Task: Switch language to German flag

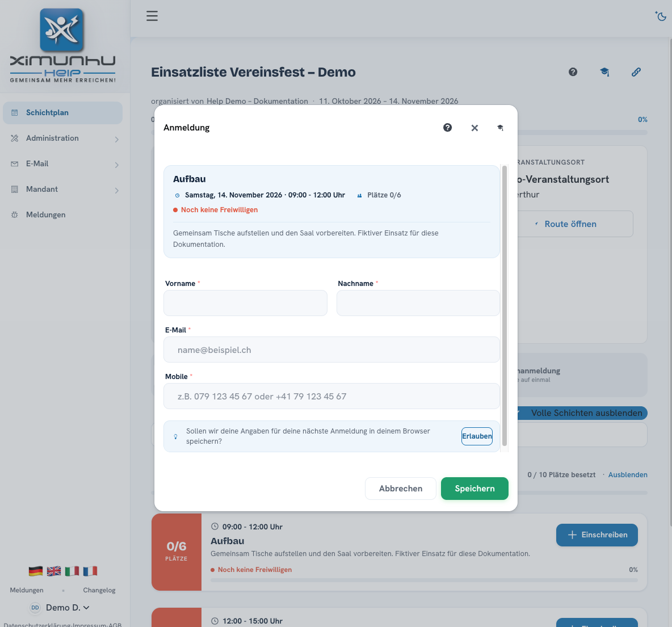Action: pyautogui.click(x=36, y=571)
